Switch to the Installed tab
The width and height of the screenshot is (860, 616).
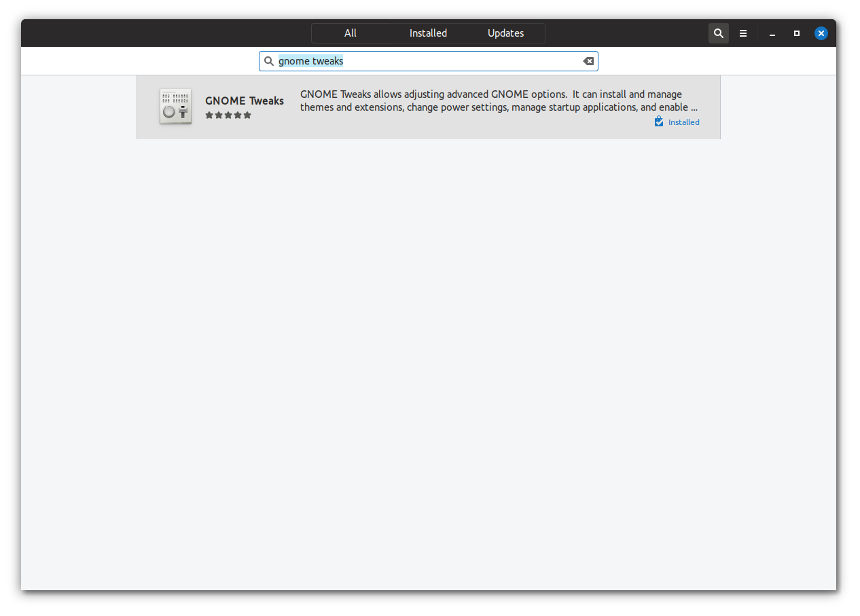pos(428,33)
